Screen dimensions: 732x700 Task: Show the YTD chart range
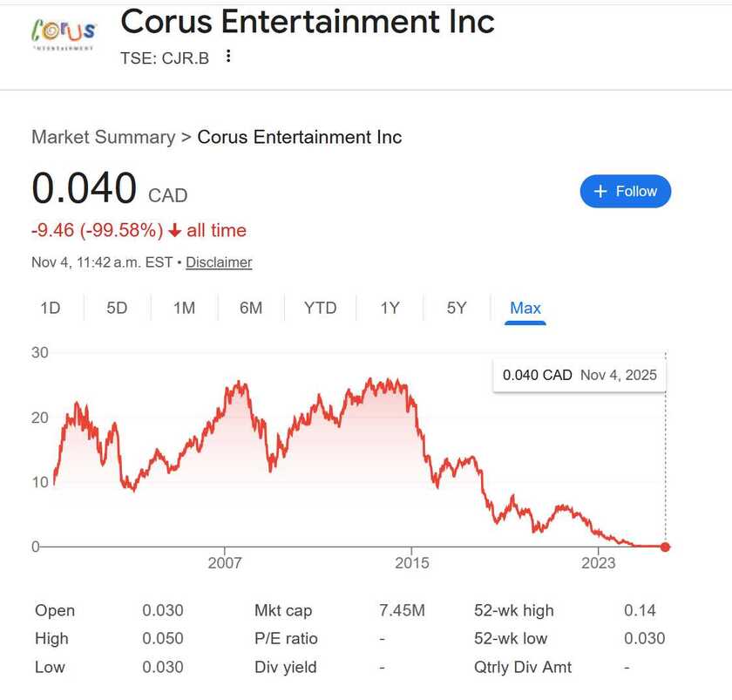(x=320, y=308)
